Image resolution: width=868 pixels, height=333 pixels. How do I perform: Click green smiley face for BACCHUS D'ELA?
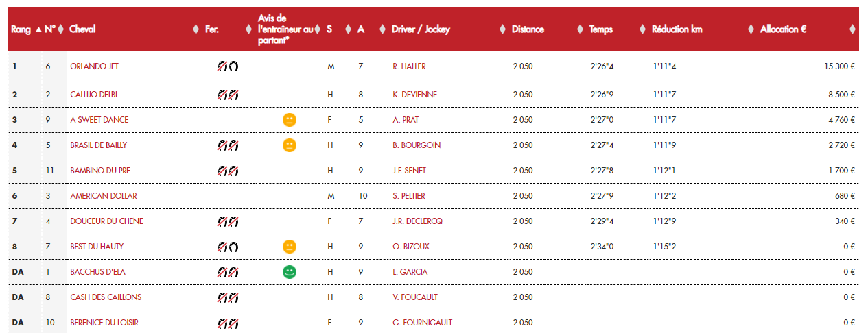290,272
